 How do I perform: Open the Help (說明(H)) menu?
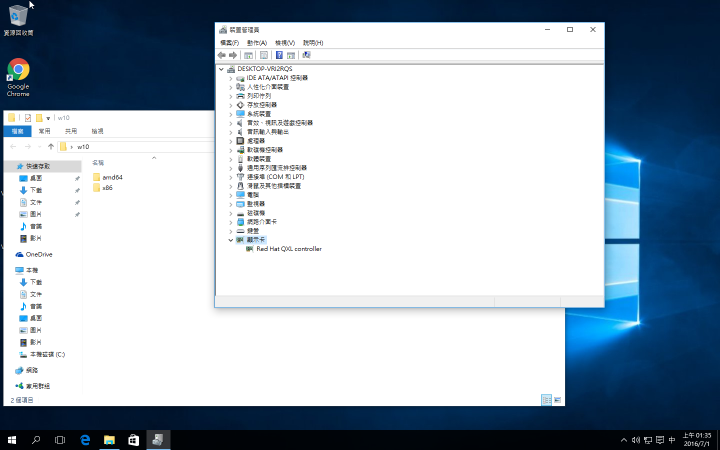coord(313,43)
